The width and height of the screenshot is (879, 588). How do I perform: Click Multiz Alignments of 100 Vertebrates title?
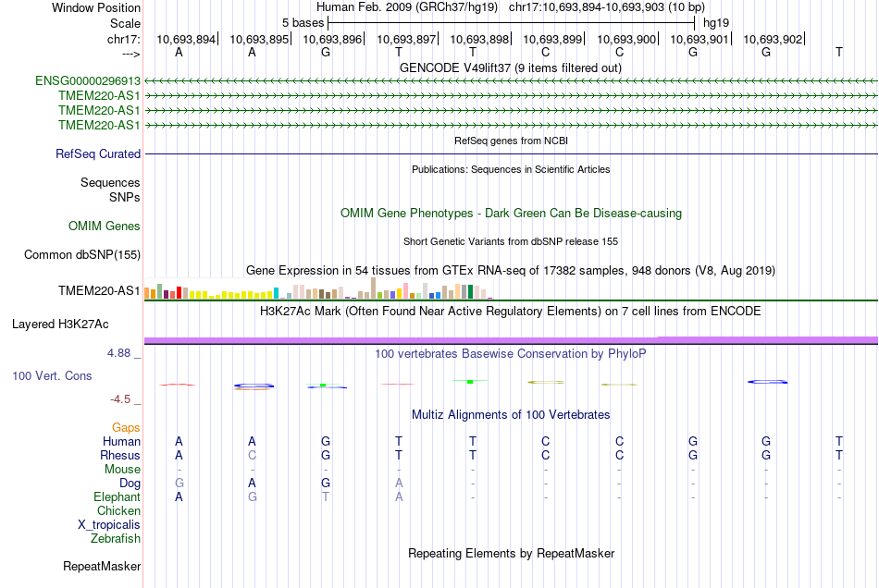[511, 415]
